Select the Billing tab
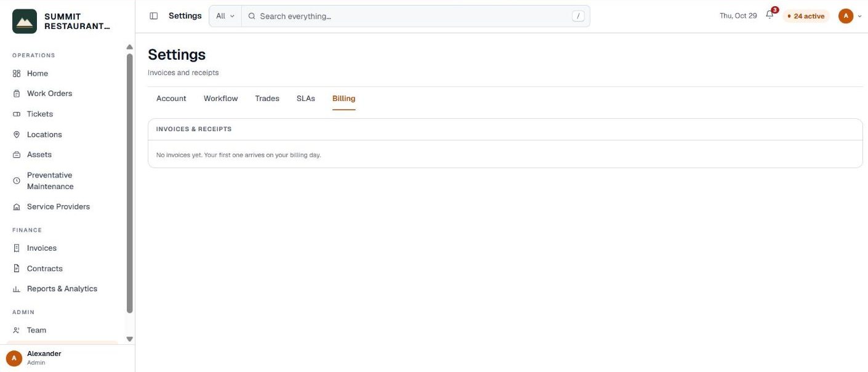The height and width of the screenshot is (372, 868). tap(344, 99)
